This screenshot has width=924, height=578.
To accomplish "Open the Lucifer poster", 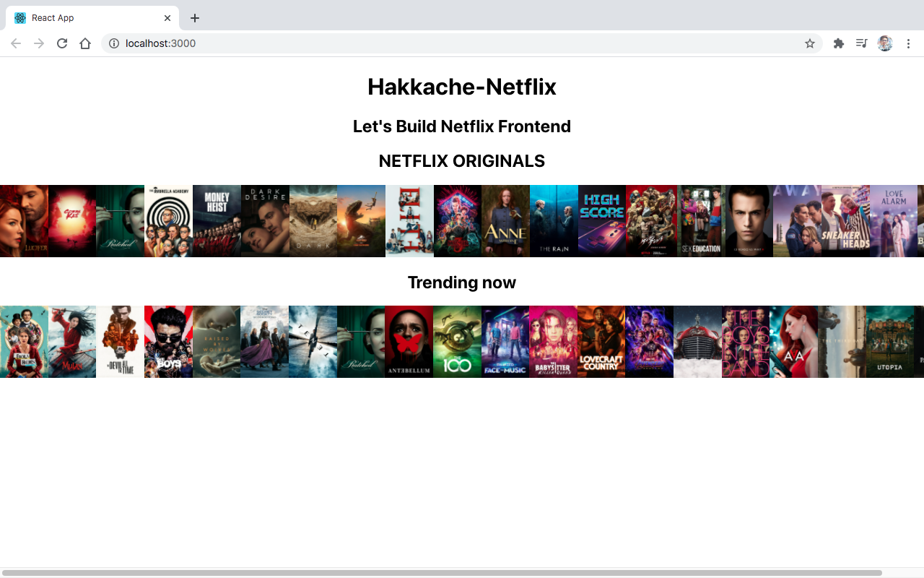I will (24, 221).
